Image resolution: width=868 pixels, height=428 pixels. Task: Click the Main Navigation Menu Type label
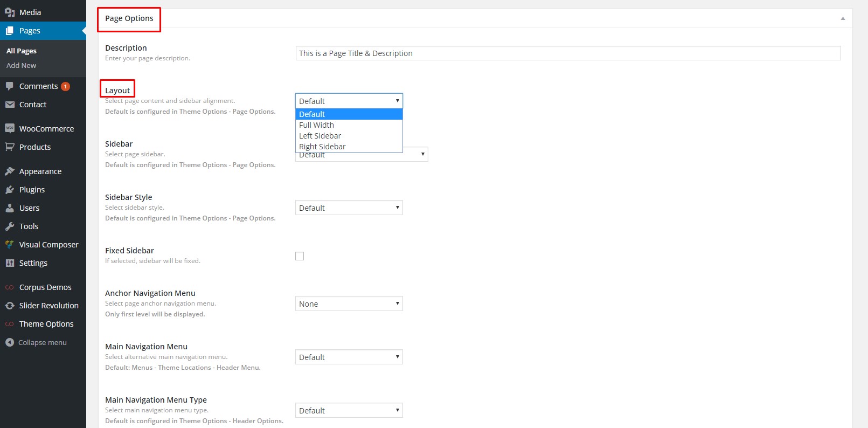(156, 400)
